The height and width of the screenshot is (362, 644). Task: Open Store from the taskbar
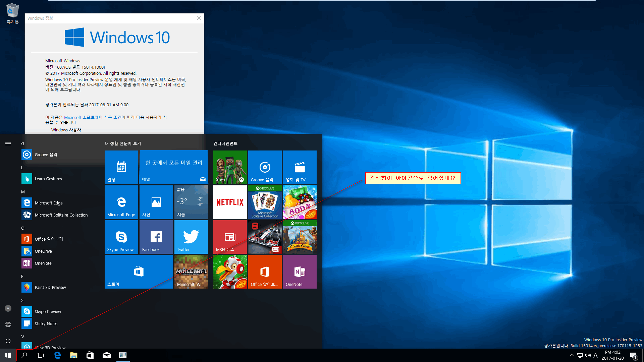click(90, 355)
